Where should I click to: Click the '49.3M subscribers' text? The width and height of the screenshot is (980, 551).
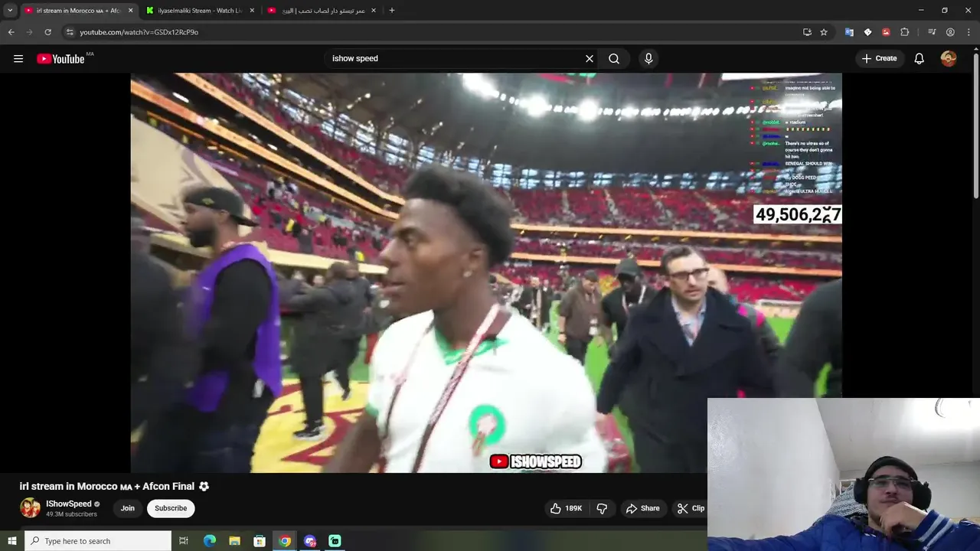pyautogui.click(x=71, y=514)
